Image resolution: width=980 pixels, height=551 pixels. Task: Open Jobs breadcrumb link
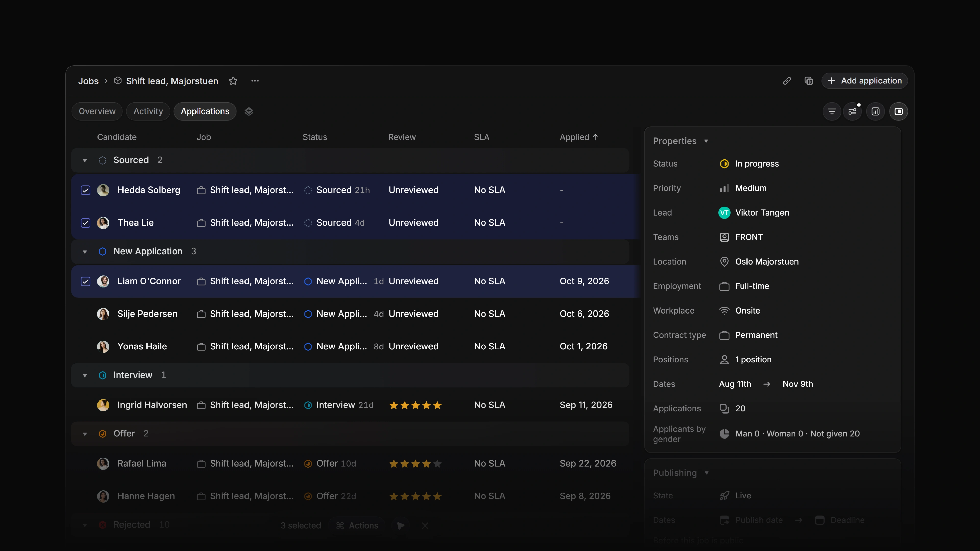pyautogui.click(x=88, y=81)
